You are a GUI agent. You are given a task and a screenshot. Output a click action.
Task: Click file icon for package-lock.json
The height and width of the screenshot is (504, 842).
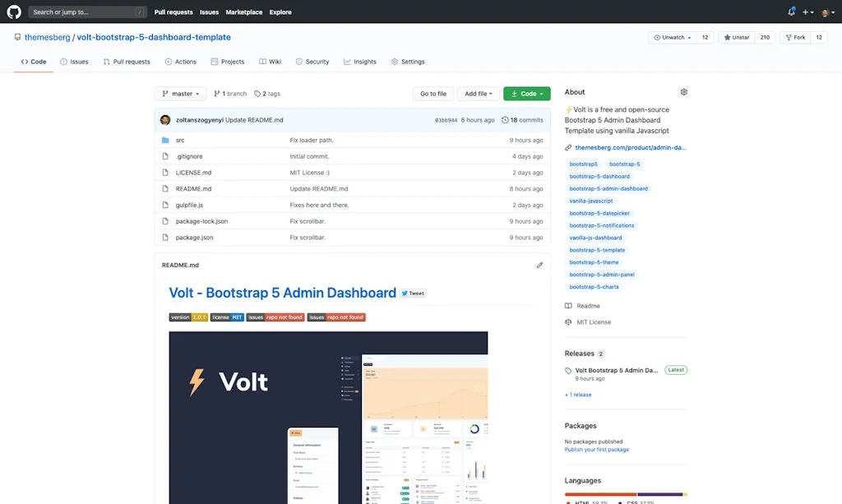tap(165, 221)
